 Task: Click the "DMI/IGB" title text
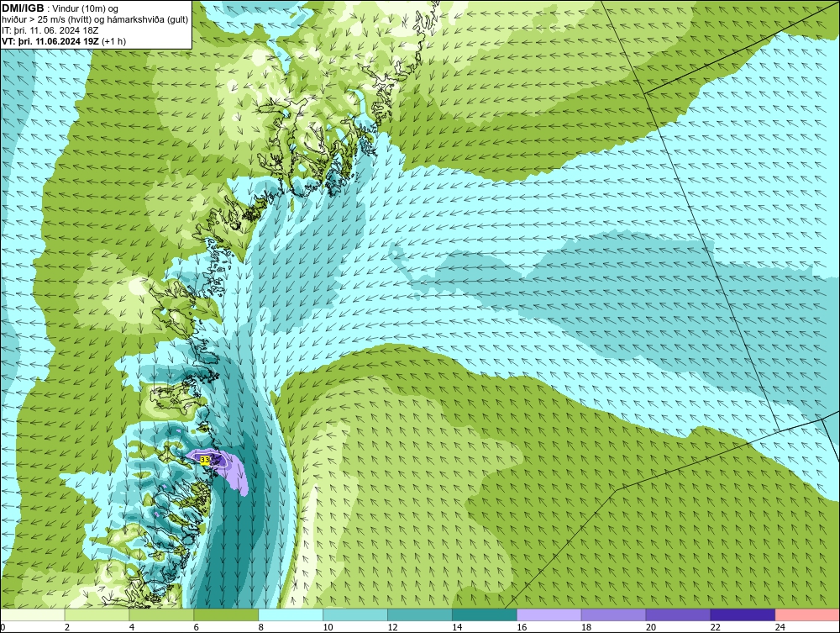click(23, 8)
